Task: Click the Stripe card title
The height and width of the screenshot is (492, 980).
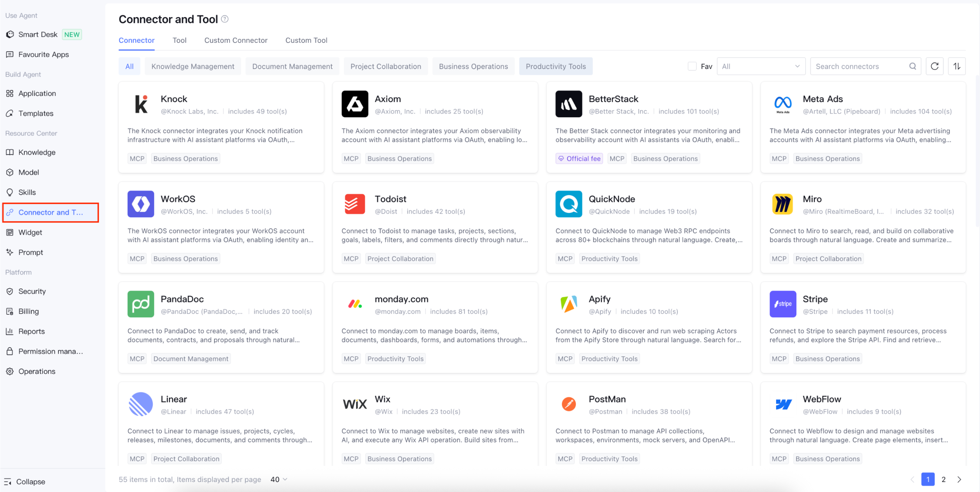Action: coord(815,299)
